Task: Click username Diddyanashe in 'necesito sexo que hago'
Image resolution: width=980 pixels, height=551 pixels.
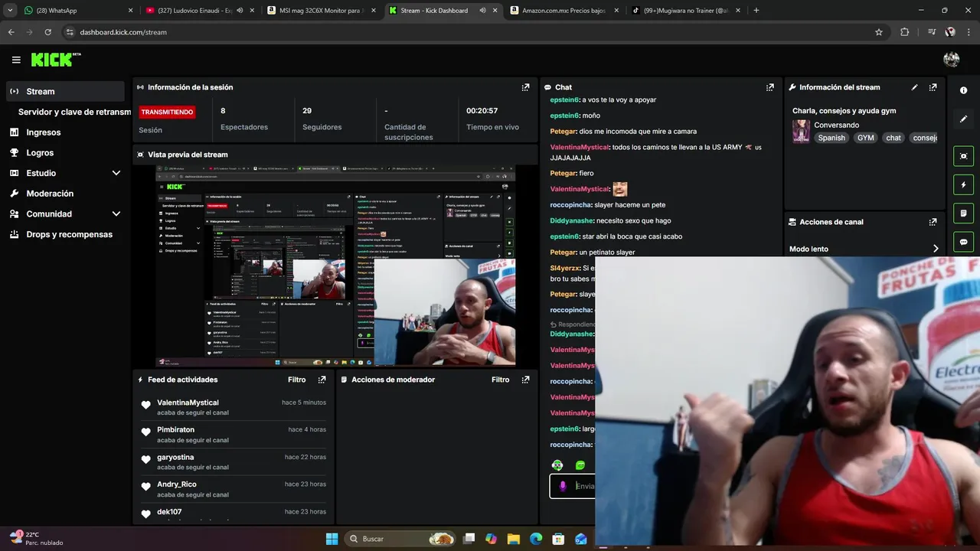Action: coord(571,220)
